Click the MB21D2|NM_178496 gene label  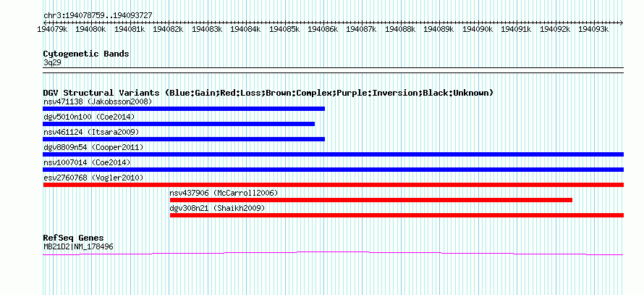[78, 247]
